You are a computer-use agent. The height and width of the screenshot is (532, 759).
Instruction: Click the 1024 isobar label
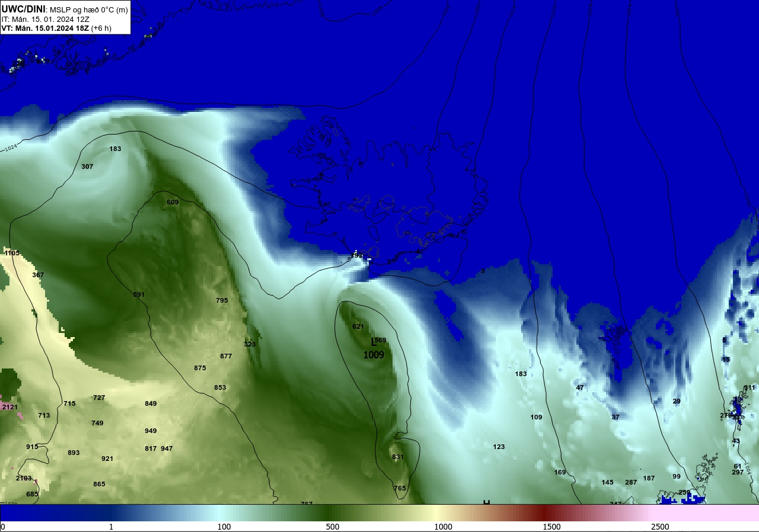(x=11, y=149)
